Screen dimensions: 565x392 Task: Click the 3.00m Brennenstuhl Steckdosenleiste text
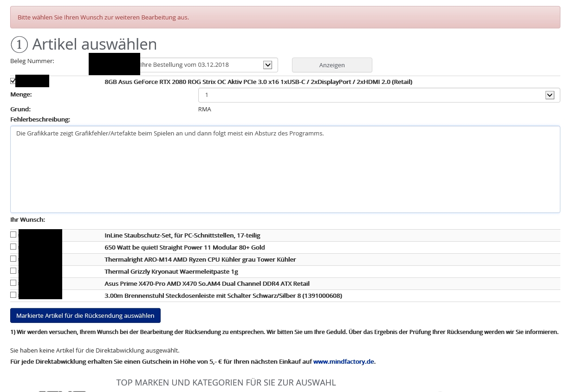click(223, 296)
